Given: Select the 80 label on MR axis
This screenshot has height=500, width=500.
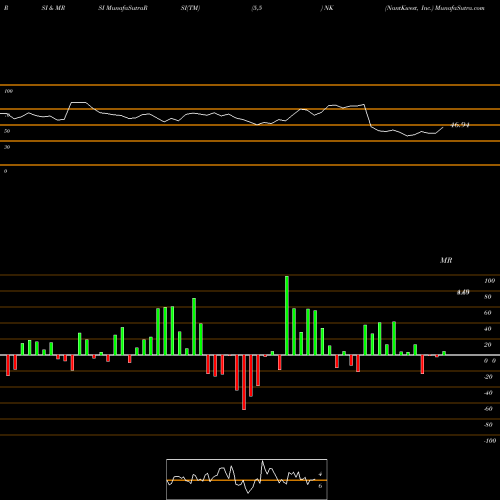Looking at the screenshot, I should [x=488, y=297].
